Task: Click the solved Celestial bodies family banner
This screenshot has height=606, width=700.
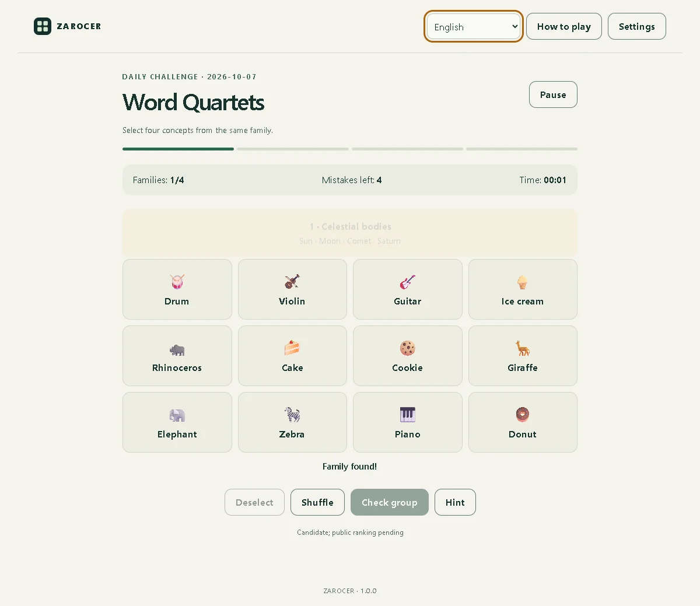Action: point(350,233)
